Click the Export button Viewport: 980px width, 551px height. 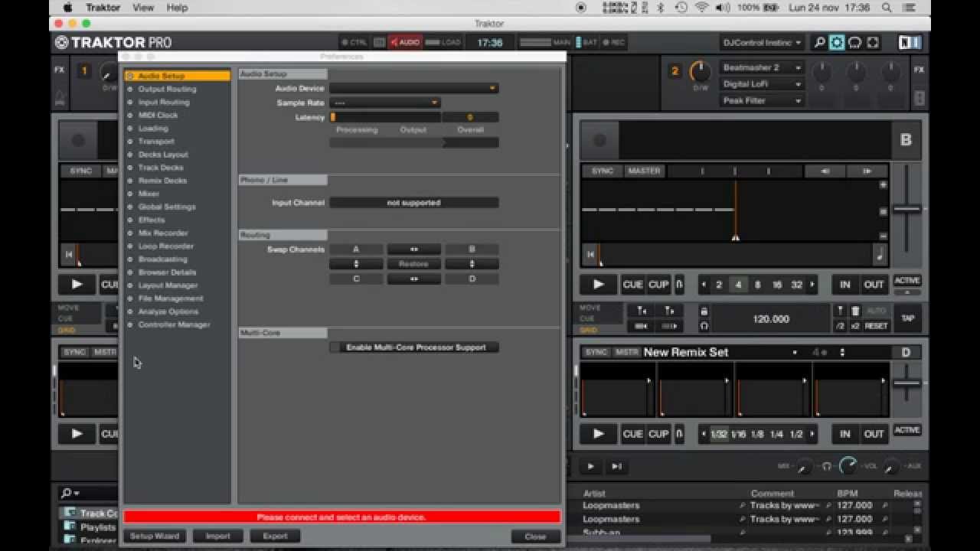pyautogui.click(x=275, y=536)
